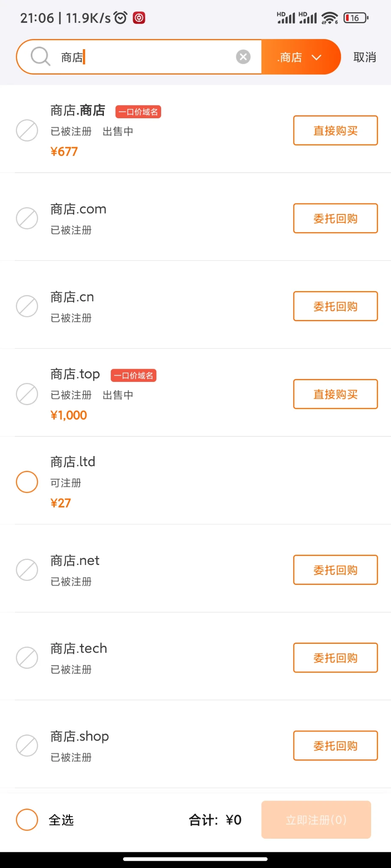Tap the 一口价域名 tag on 商店.商店
This screenshot has width=391, height=868.
[x=138, y=112]
